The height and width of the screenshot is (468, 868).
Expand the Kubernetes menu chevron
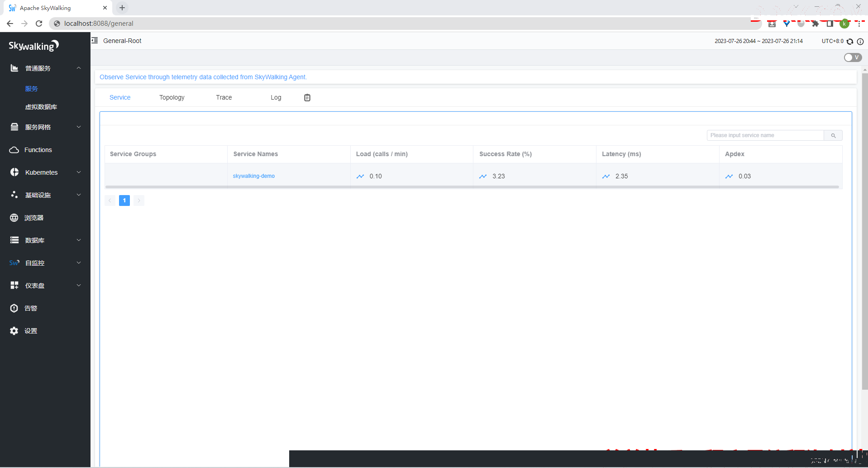pos(79,172)
